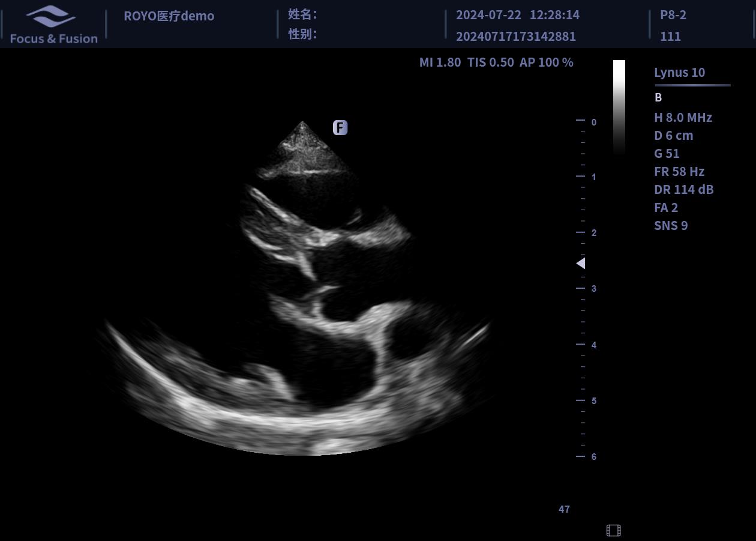Click the grayscale map bar
The width and height of the screenshot is (756, 541).
619,107
